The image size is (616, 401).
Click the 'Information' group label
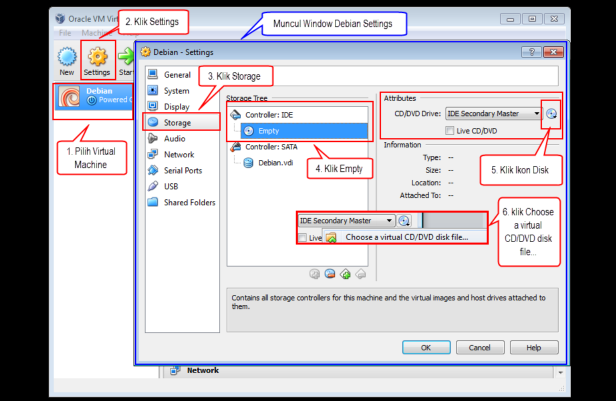click(402, 145)
